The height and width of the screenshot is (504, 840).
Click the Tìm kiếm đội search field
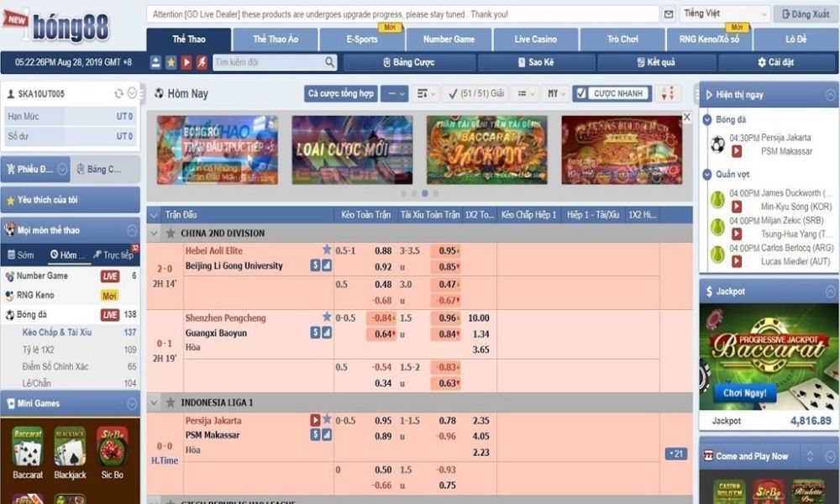(x=269, y=62)
